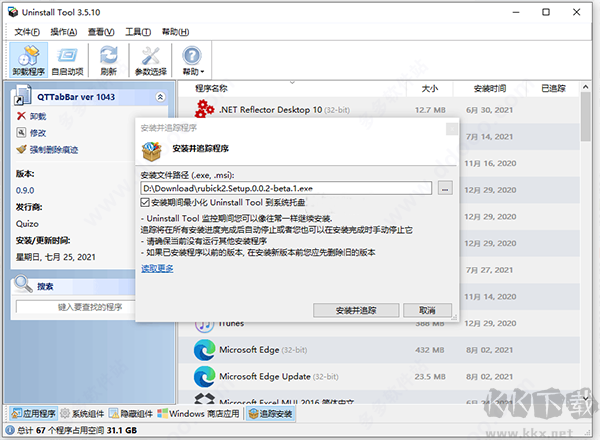Click the info icon in status bar
The image size is (600, 440).
tap(10, 430)
